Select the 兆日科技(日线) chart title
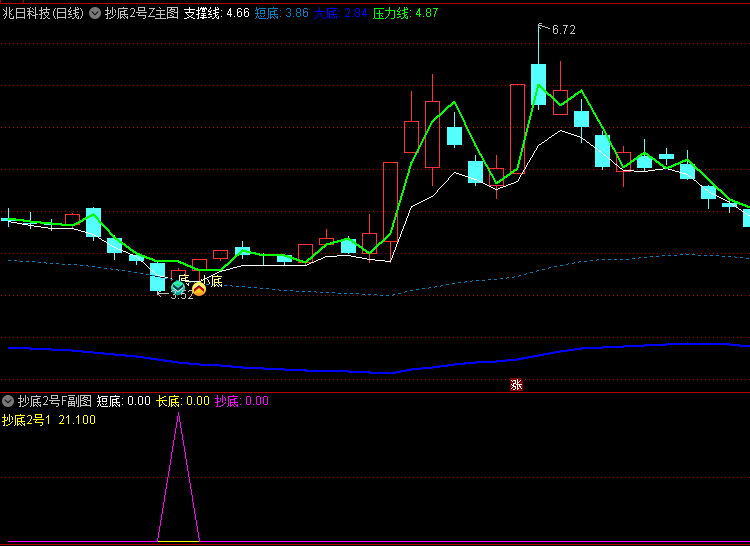The width and height of the screenshot is (750, 546). point(43,13)
